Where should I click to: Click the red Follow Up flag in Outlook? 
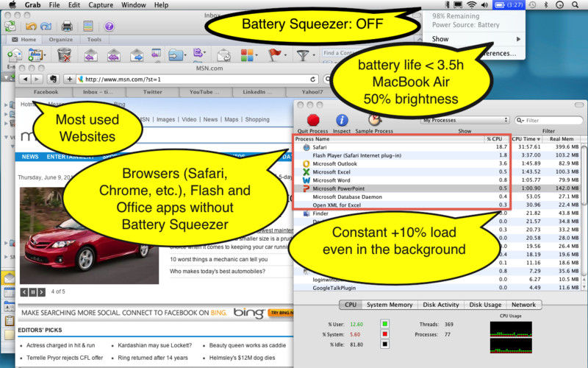pos(274,54)
